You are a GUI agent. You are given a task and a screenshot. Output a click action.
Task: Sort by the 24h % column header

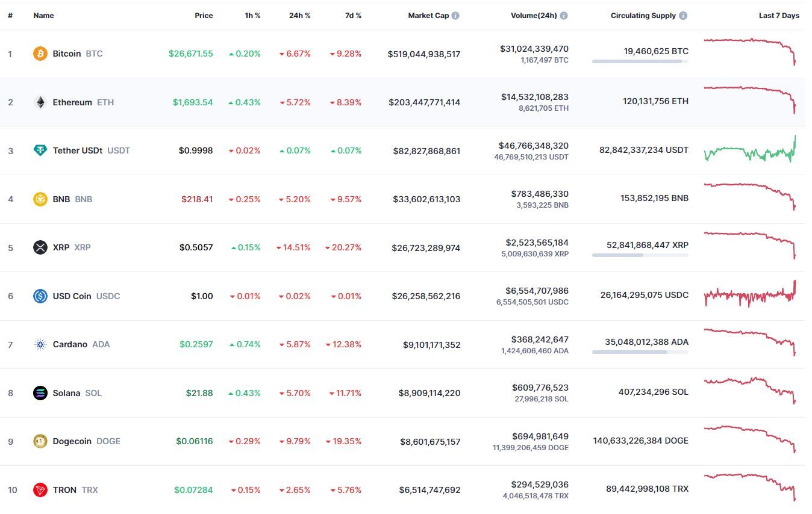pyautogui.click(x=299, y=16)
